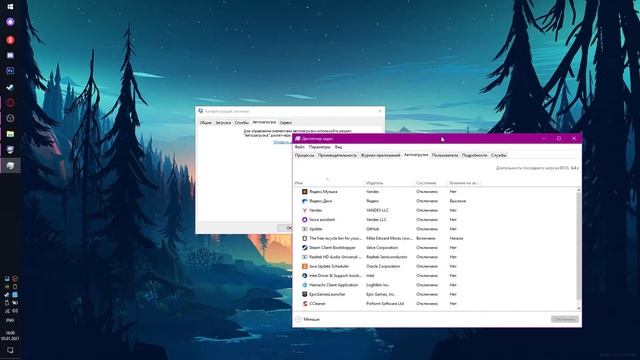Switch to the Процессы tab

(x=304, y=156)
